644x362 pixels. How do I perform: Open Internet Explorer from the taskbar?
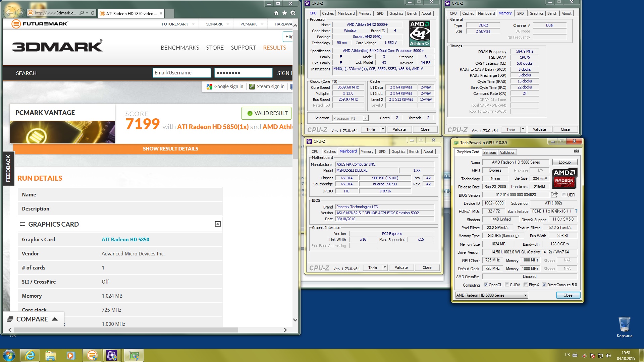click(x=30, y=355)
